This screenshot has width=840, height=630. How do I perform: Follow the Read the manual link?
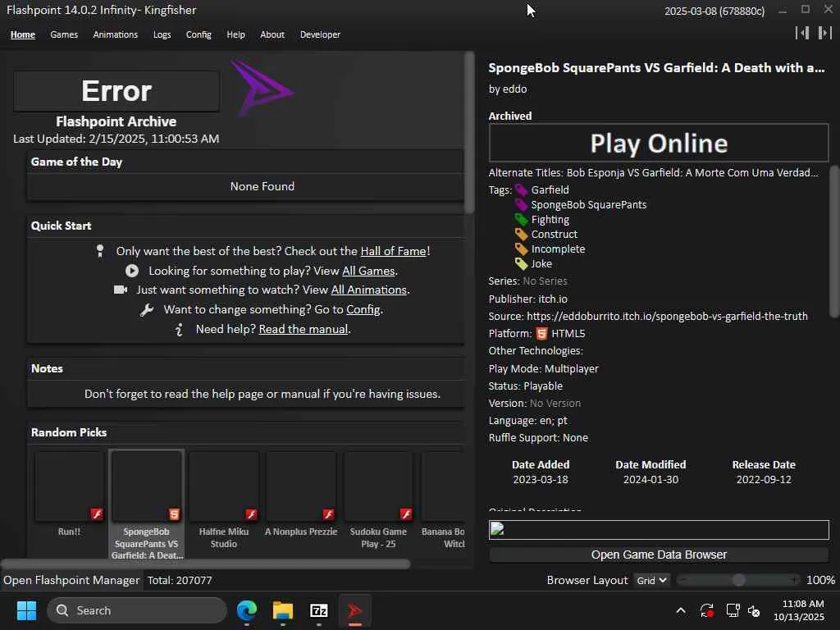(x=304, y=329)
